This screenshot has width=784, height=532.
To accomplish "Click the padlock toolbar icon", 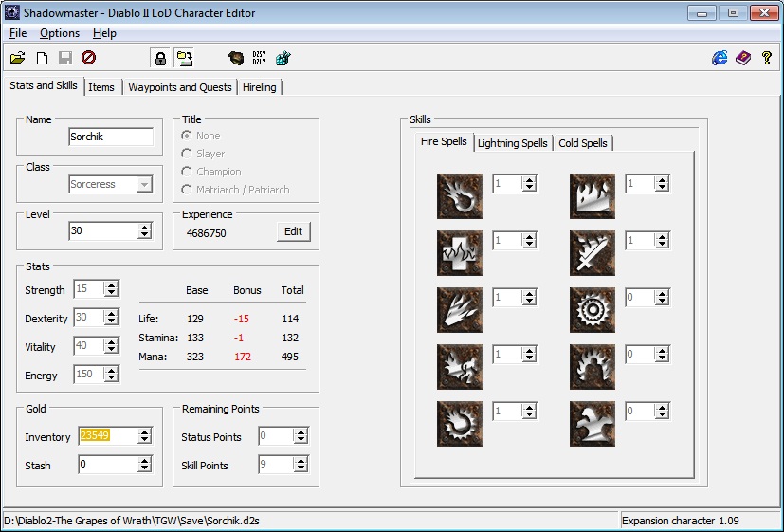I will coord(160,59).
